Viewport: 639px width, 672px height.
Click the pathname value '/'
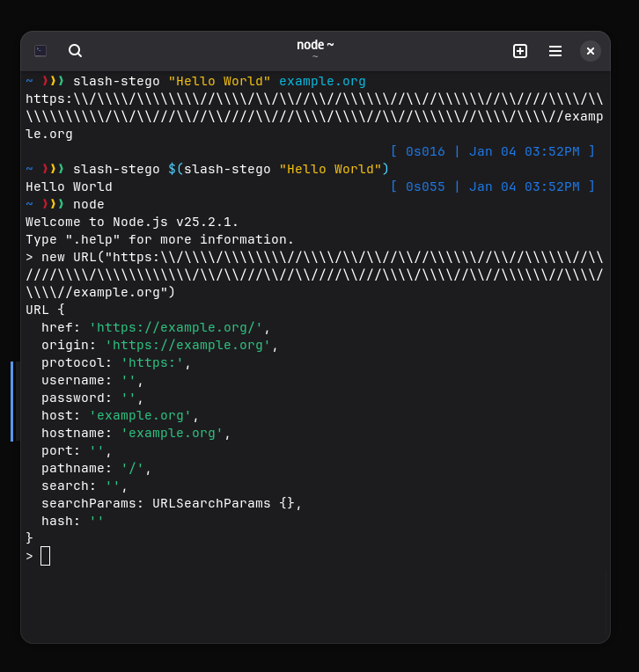point(132,468)
